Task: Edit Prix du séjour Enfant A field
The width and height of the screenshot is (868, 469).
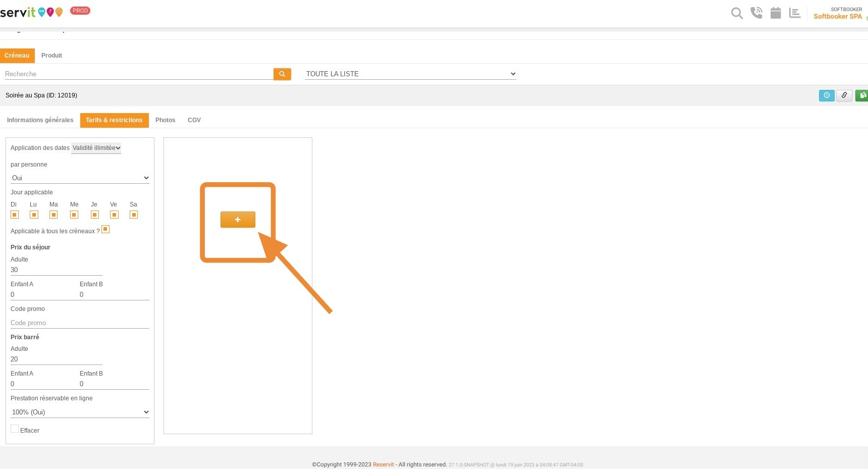Action: point(44,294)
